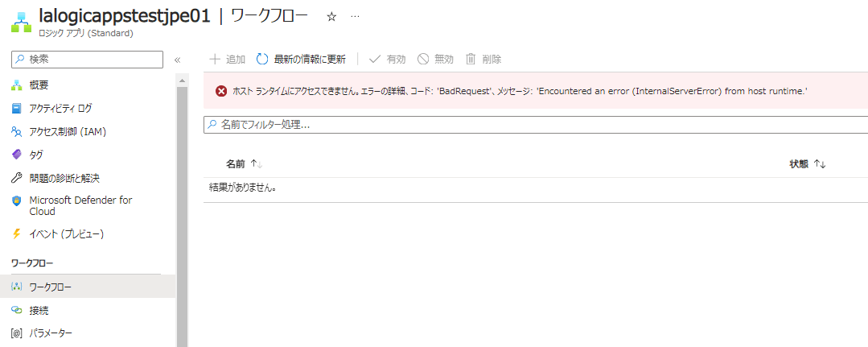Screen dimensions: 868x347
Task: Select ワークフロー in the sidebar
Action: pos(88,287)
